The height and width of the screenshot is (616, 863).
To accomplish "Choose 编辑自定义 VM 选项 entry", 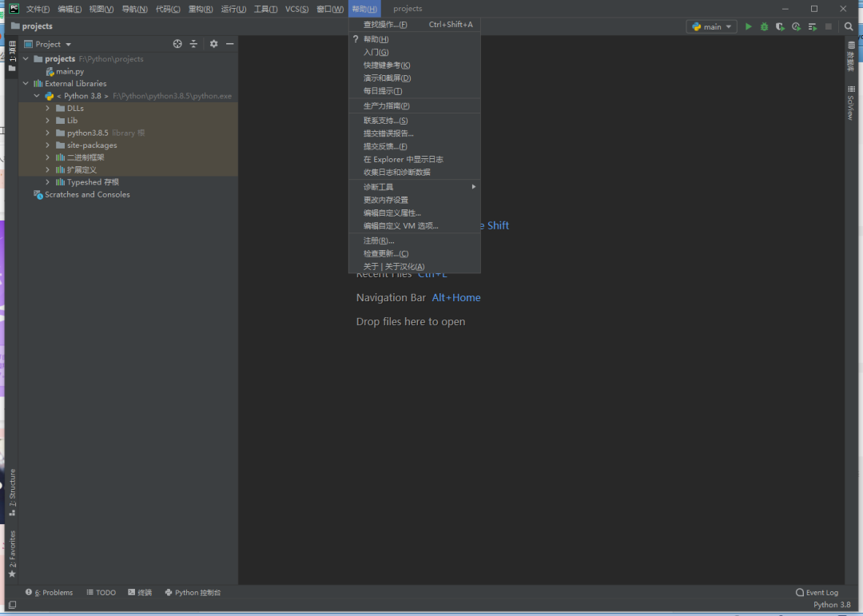I will [x=415, y=225].
